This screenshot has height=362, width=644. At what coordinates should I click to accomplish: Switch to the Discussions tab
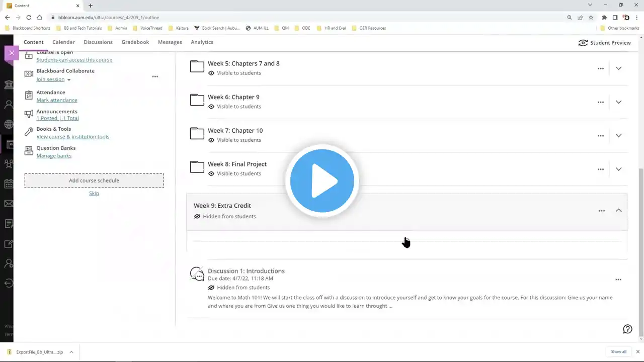click(98, 42)
